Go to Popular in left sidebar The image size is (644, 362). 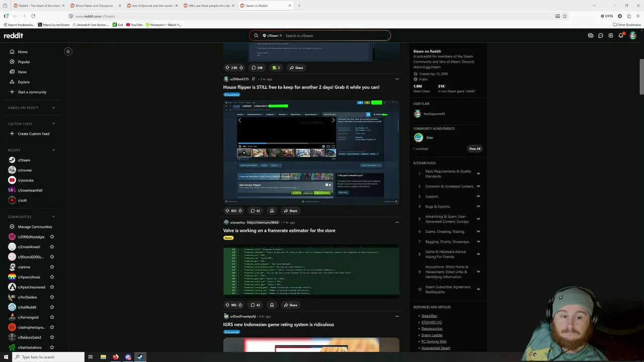pos(24,62)
